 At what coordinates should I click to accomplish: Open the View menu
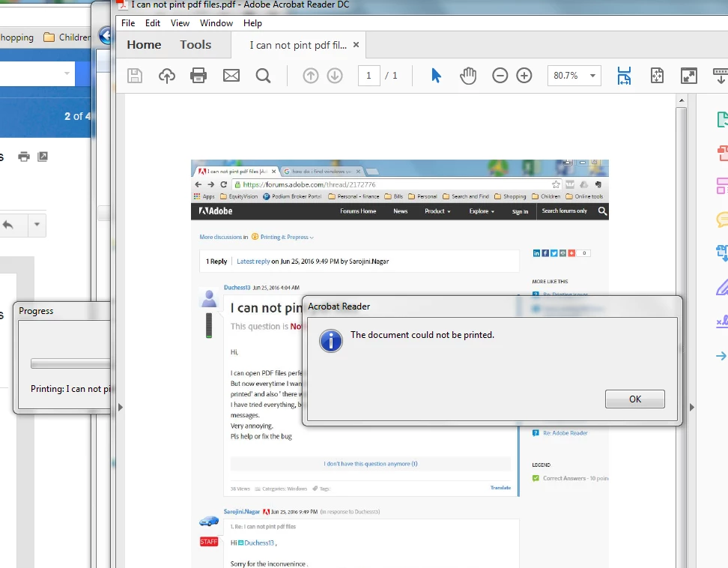[x=181, y=23]
